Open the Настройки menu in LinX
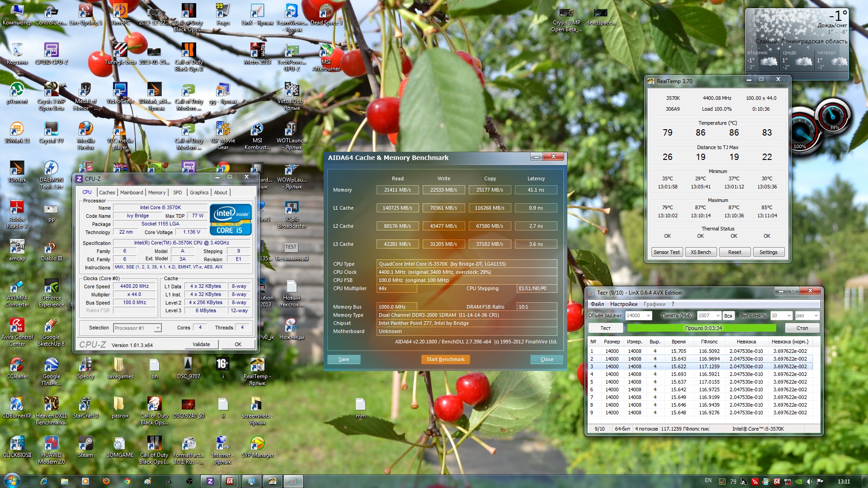This screenshot has width=868, height=488. click(623, 304)
